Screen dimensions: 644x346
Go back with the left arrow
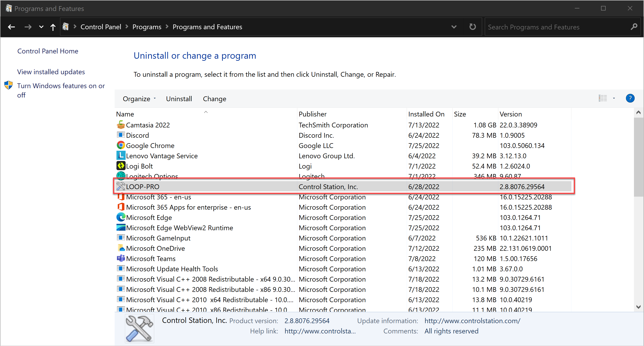(x=11, y=27)
